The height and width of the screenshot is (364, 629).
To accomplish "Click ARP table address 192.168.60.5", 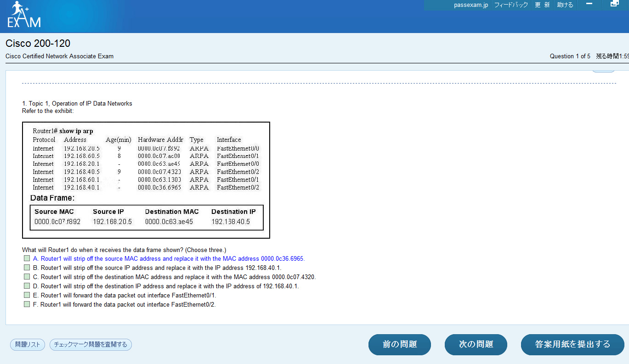I will (x=82, y=156).
